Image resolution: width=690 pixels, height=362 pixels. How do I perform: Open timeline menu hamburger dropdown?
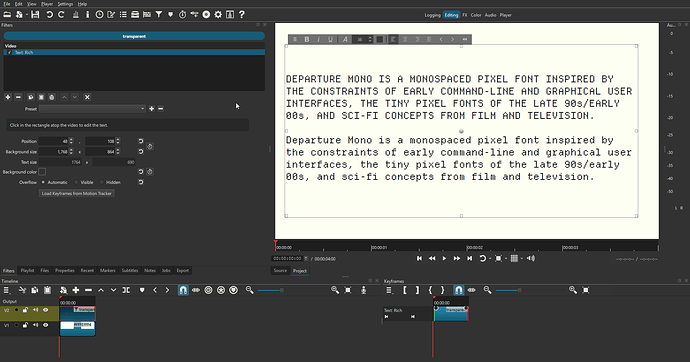click(7, 290)
